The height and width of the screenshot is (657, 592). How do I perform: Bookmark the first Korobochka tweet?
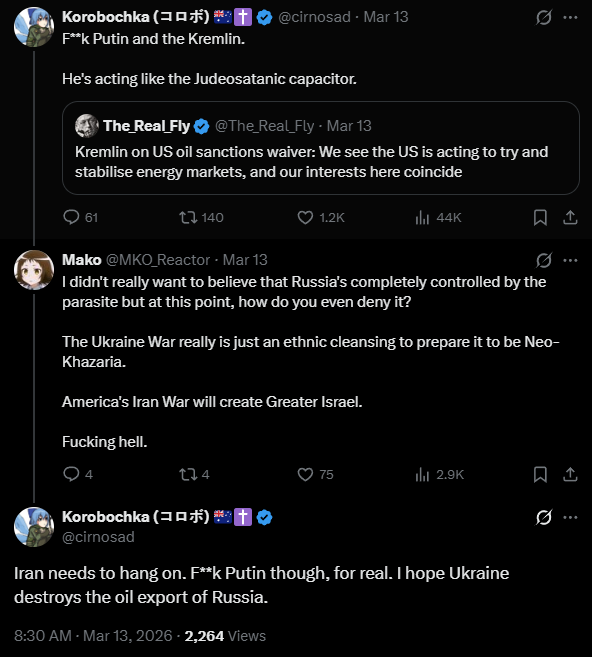[540, 217]
